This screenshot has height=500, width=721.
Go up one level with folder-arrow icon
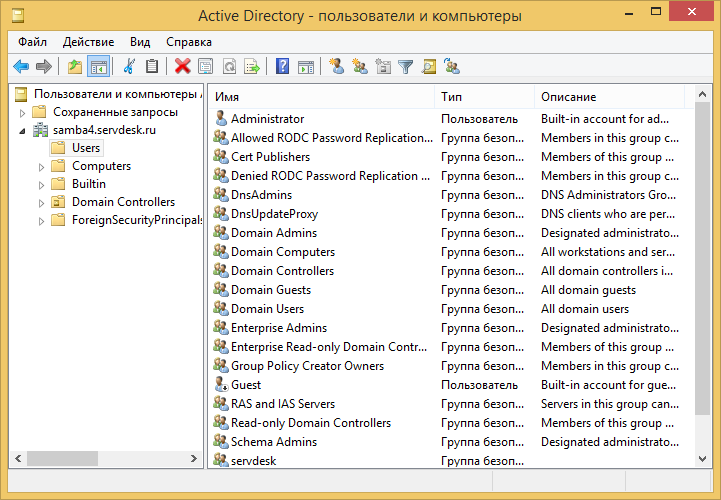[x=75, y=67]
